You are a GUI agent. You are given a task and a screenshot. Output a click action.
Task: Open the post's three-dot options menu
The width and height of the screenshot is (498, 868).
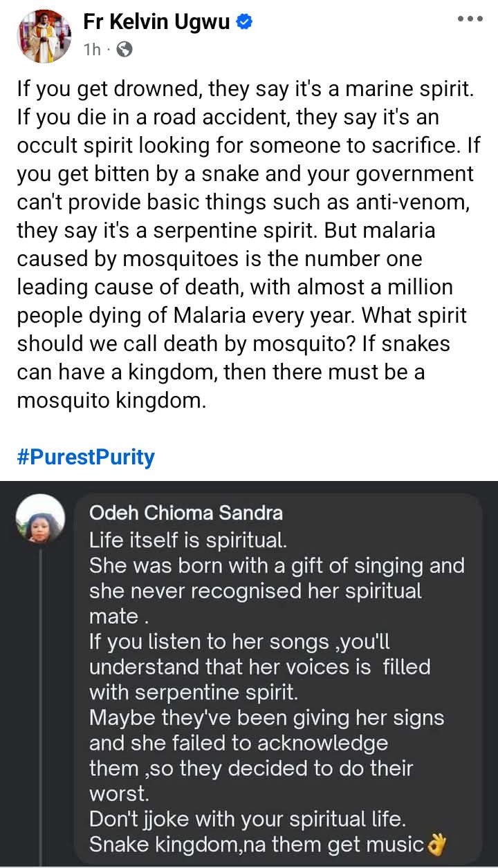[470, 19]
